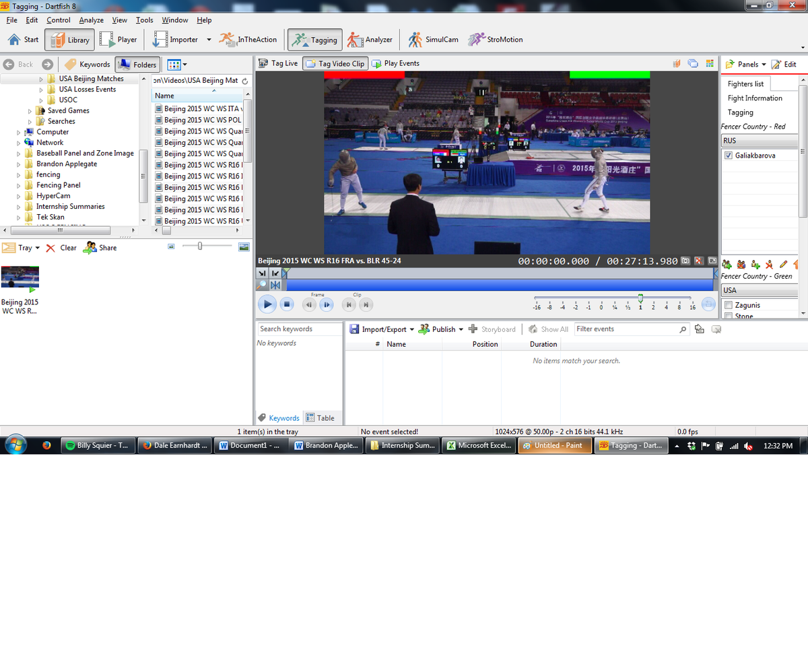Open the Control menu
This screenshot has width=808, height=672.
[x=59, y=20]
